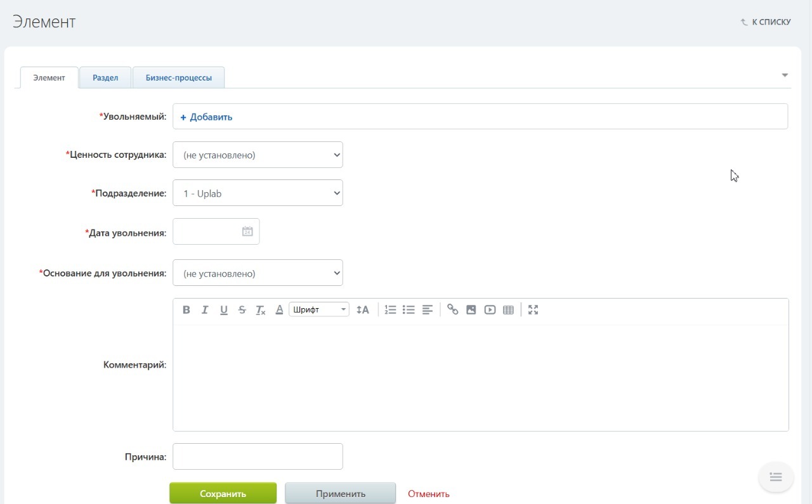Viewport: 812px width, 504px height.
Task: Click inside the Комментарий text area
Action: (480, 378)
